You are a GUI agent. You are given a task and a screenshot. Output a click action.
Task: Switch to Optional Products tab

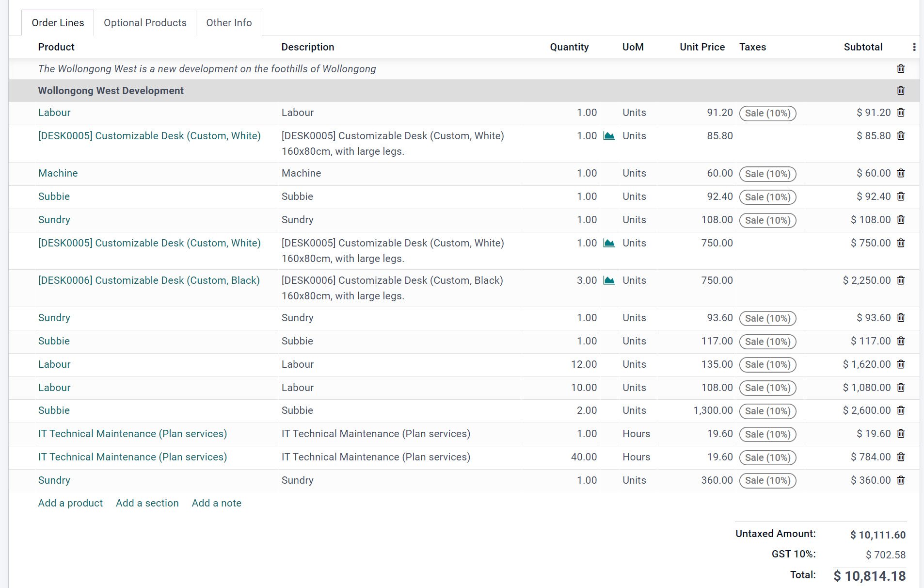click(x=145, y=23)
